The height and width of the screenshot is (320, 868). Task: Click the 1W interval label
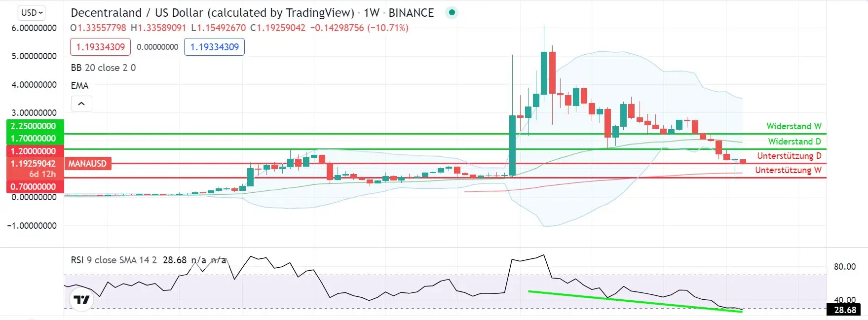[x=372, y=13]
